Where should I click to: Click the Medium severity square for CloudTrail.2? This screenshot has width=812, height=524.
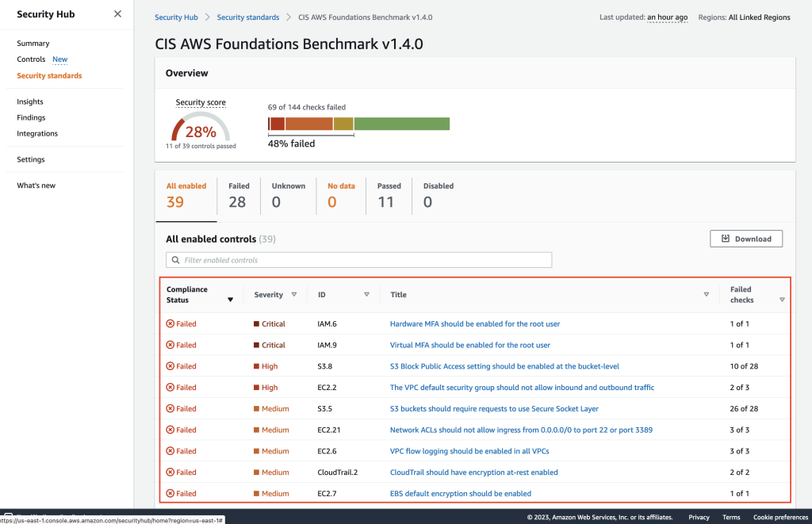(x=256, y=472)
